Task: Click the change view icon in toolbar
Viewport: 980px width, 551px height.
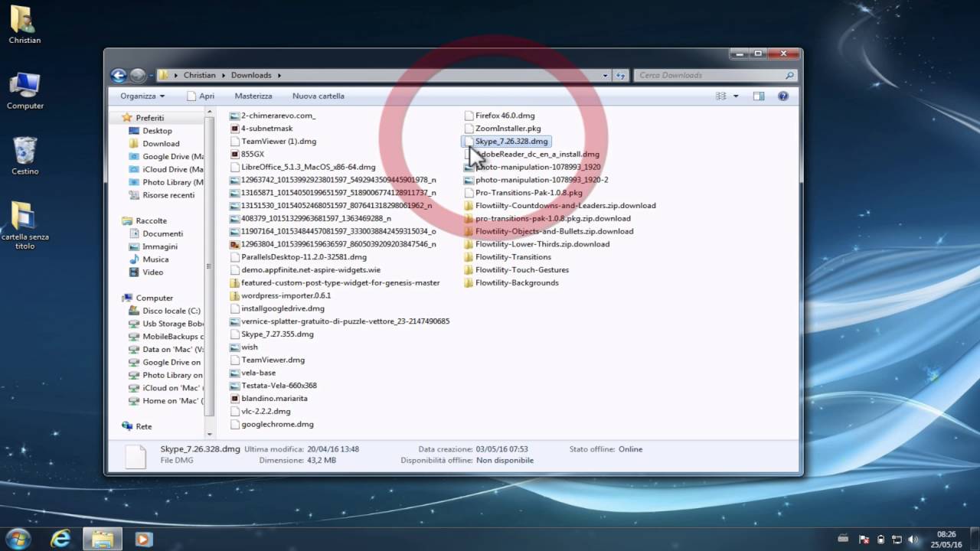Action: 720,96
